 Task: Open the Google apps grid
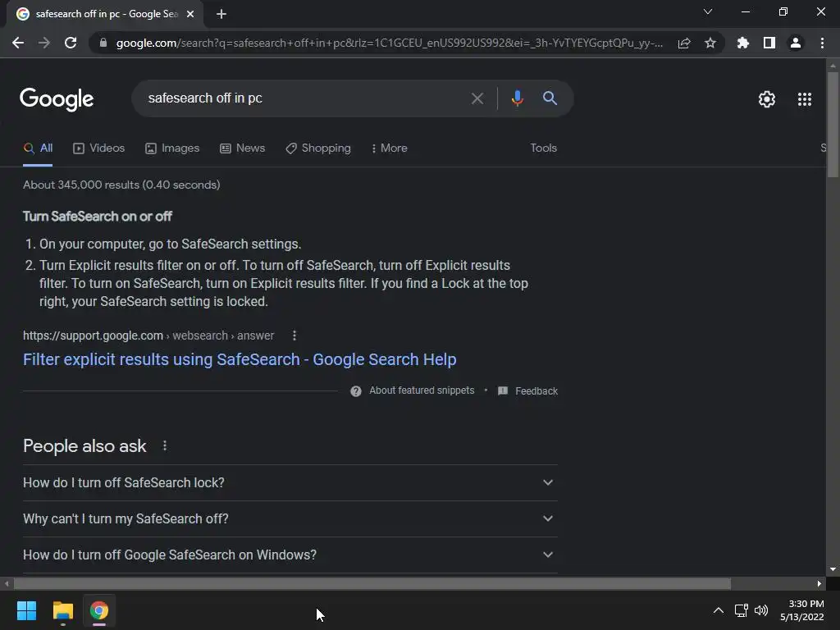click(805, 99)
